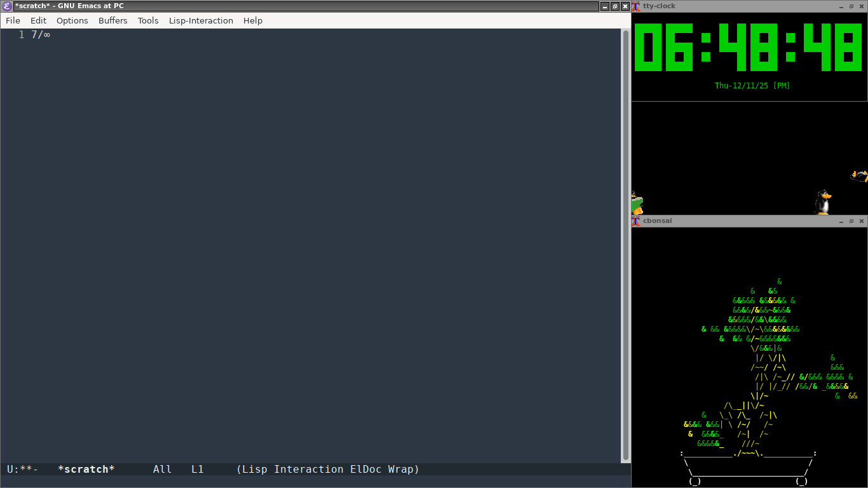Click the Lisp Interaction major mode indicator
The height and width of the screenshot is (488, 868).
pyautogui.click(x=290, y=470)
